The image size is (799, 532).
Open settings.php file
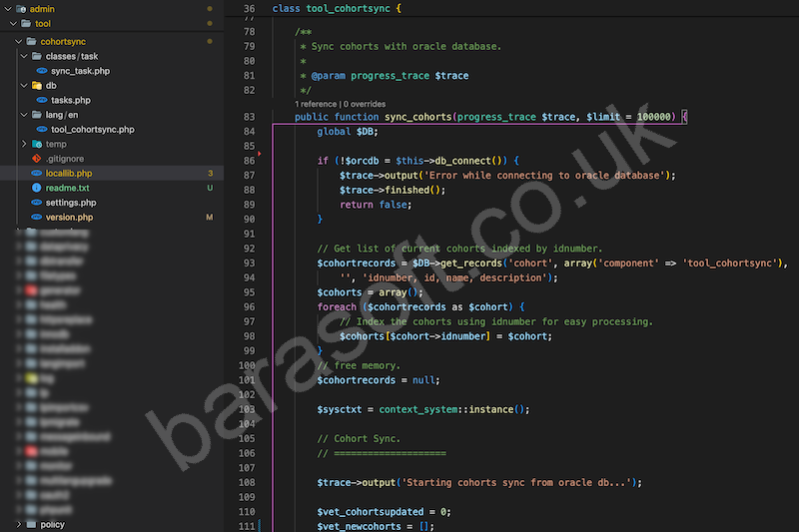click(x=71, y=203)
